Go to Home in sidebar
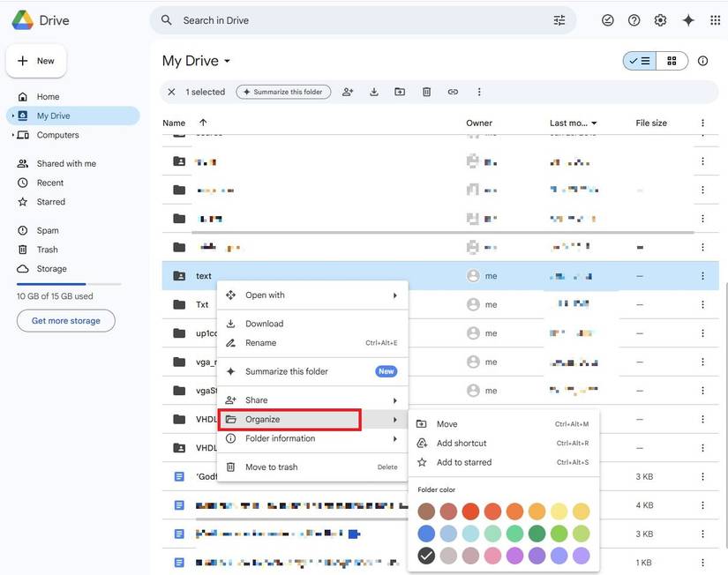 point(72,96)
